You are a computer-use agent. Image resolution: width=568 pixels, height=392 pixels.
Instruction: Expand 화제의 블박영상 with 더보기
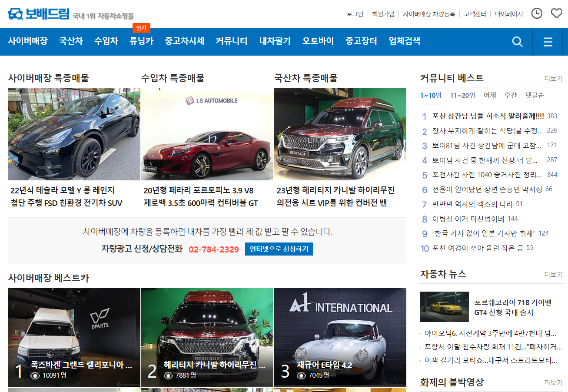coord(553,383)
